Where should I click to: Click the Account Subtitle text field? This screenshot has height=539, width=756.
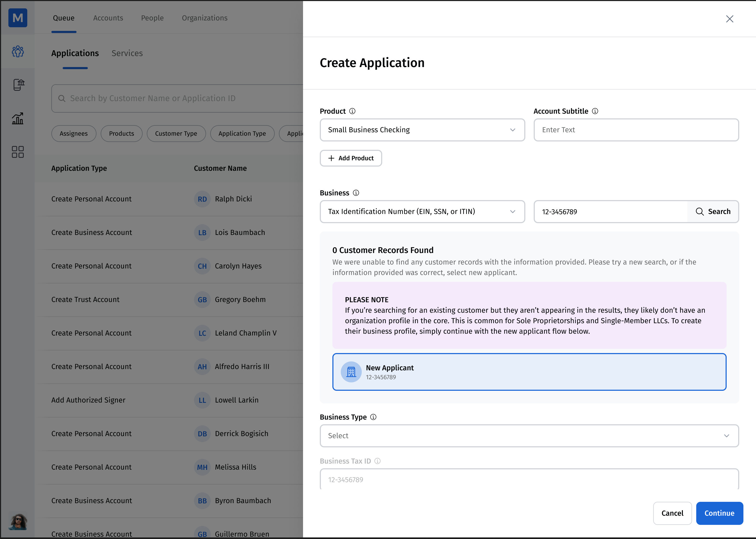636,130
